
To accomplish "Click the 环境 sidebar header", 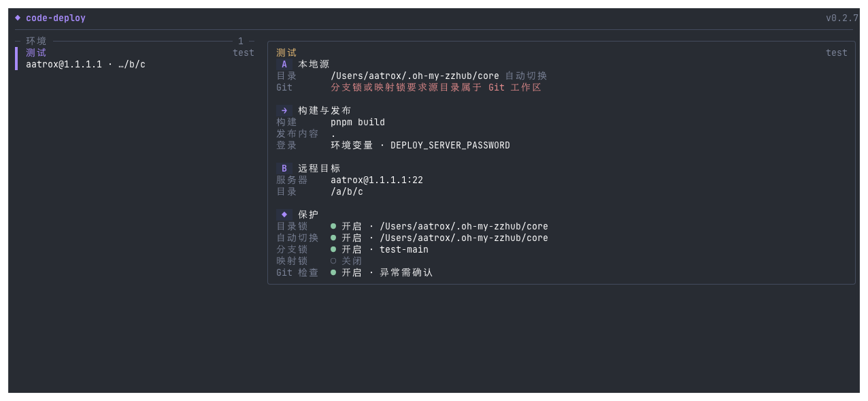I will point(36,41).
